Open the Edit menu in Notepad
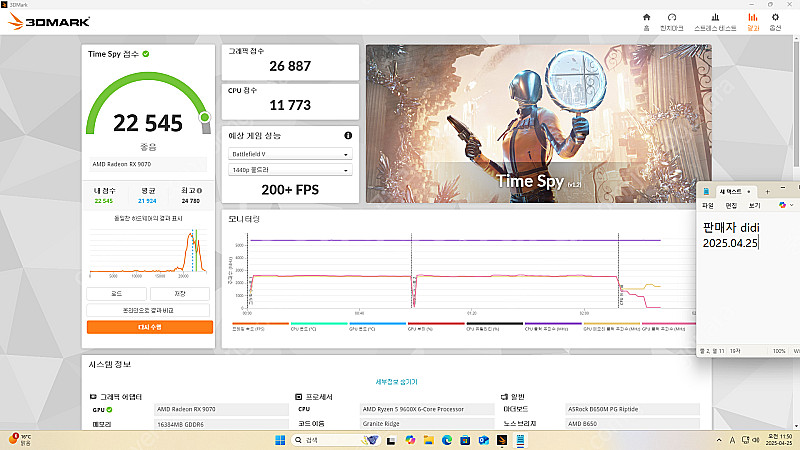800x450 pixels. (731, 206)
